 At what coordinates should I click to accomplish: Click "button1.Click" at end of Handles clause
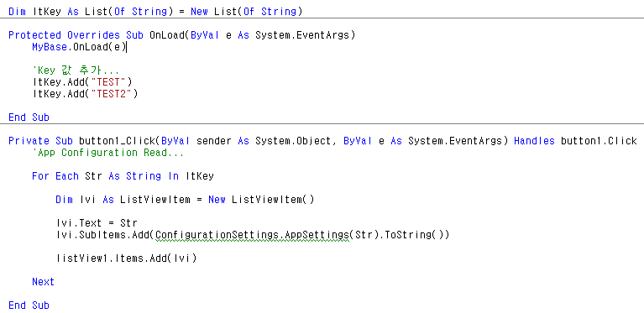tap(599, 141)
